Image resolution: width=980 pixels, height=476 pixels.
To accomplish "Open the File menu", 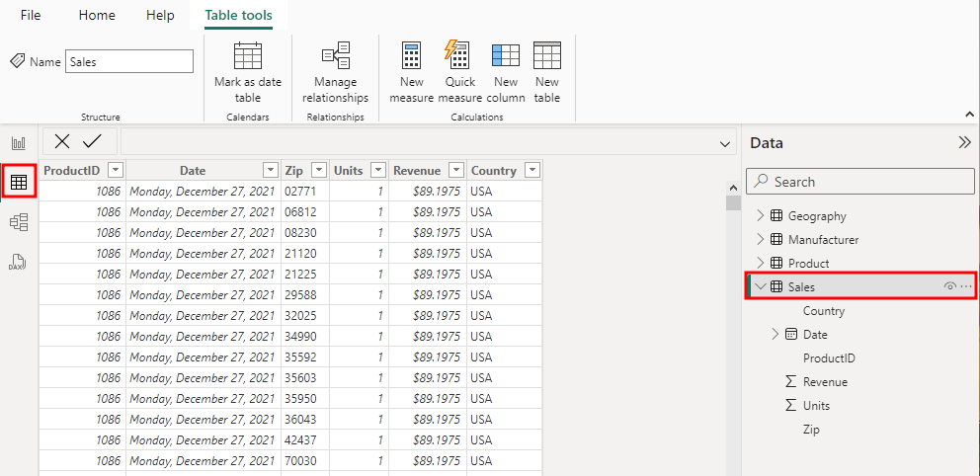I will pos(31,16).
